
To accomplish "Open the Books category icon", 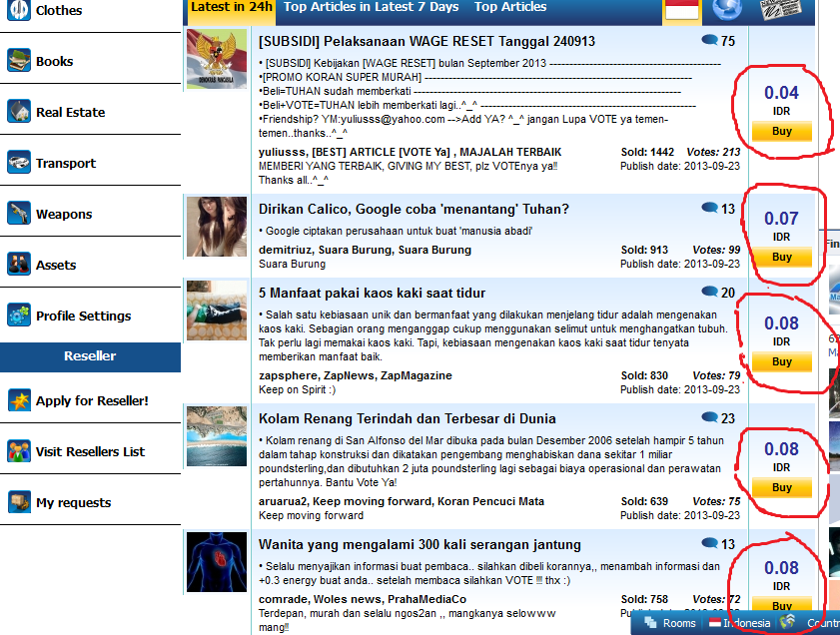I will coord(19,61).
